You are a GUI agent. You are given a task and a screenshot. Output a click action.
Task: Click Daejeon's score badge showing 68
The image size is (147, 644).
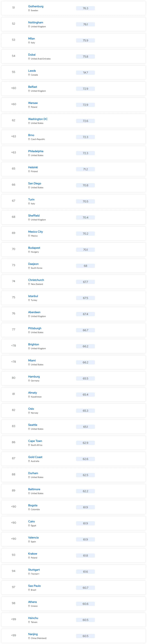[x=85, y=266]
